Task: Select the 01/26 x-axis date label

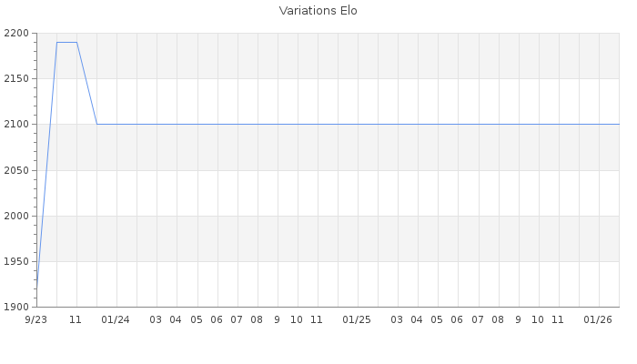Action: pyautogui.click(x=598, y=319)
